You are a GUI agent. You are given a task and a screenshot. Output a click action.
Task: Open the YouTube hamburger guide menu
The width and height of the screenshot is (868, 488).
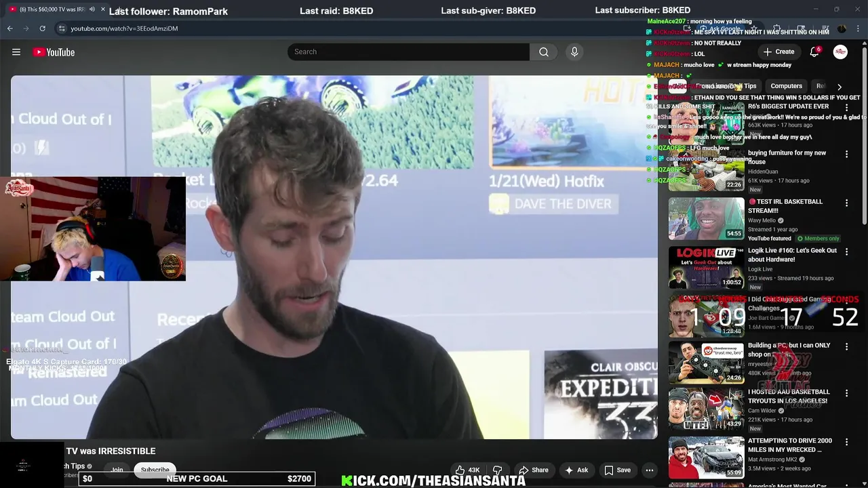pos(16,52)
